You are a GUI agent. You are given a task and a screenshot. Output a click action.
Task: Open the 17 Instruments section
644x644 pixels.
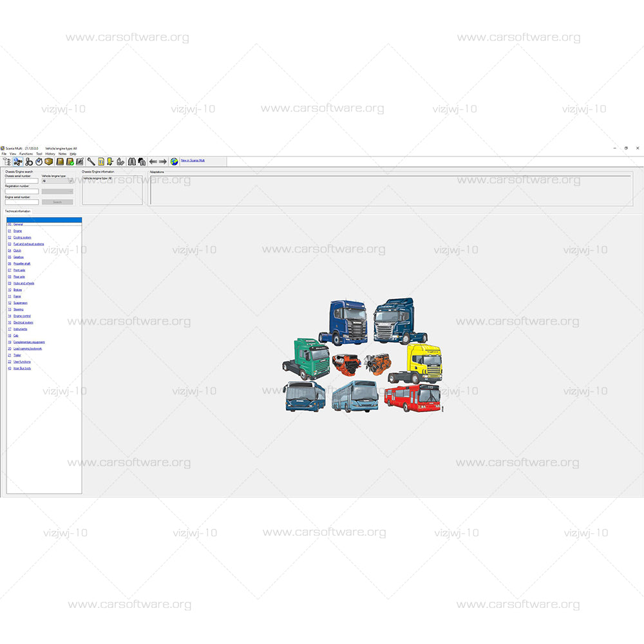pyautogui.click(x=17, y=329)
